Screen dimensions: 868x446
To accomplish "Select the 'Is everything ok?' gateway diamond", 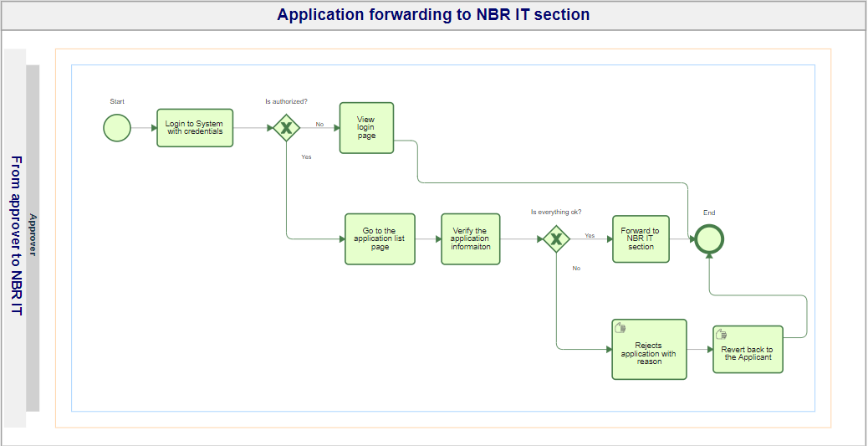I will pyautogui.click(x=556, y=239).
